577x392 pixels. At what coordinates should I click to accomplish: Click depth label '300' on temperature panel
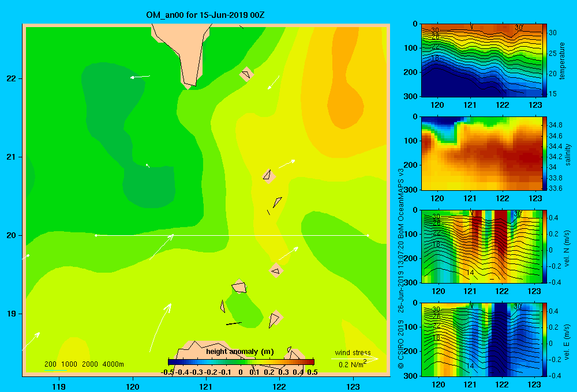pos(410,96)
